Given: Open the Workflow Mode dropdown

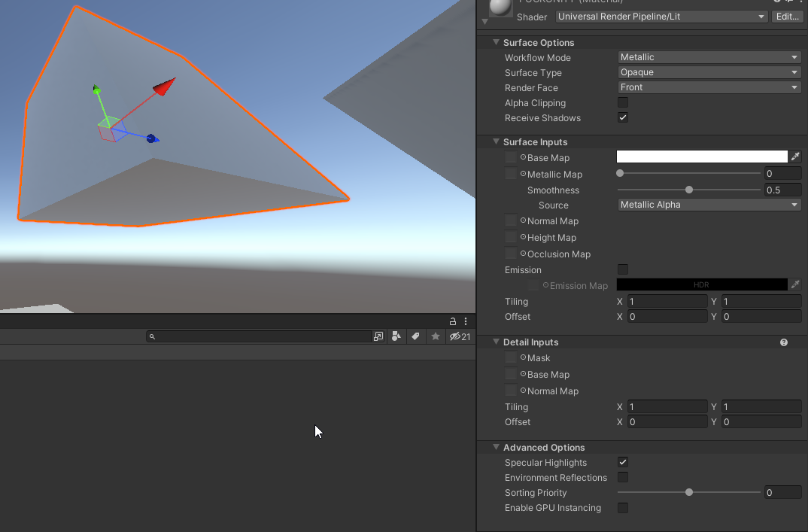Looking at the screenshot, I should (x=707, y=57).
